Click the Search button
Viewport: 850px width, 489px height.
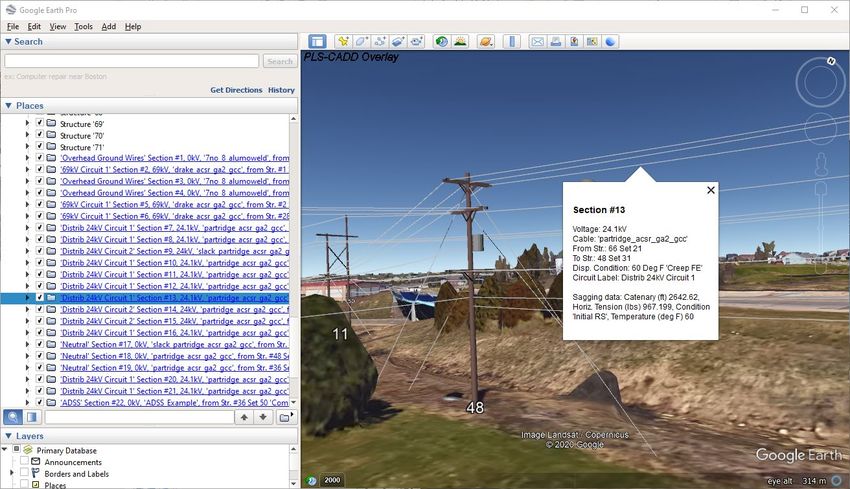coord(280,61)
